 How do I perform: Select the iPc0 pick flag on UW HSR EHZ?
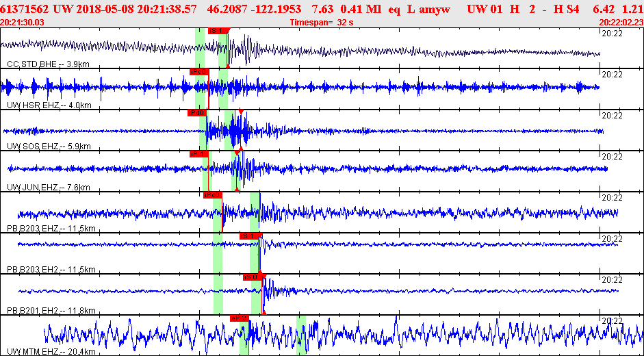point(198,72)
